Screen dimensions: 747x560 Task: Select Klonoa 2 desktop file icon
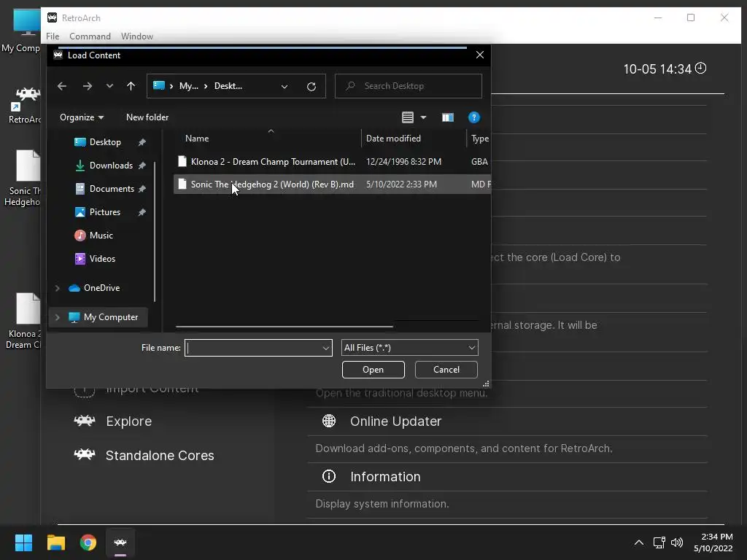[23, 322]
